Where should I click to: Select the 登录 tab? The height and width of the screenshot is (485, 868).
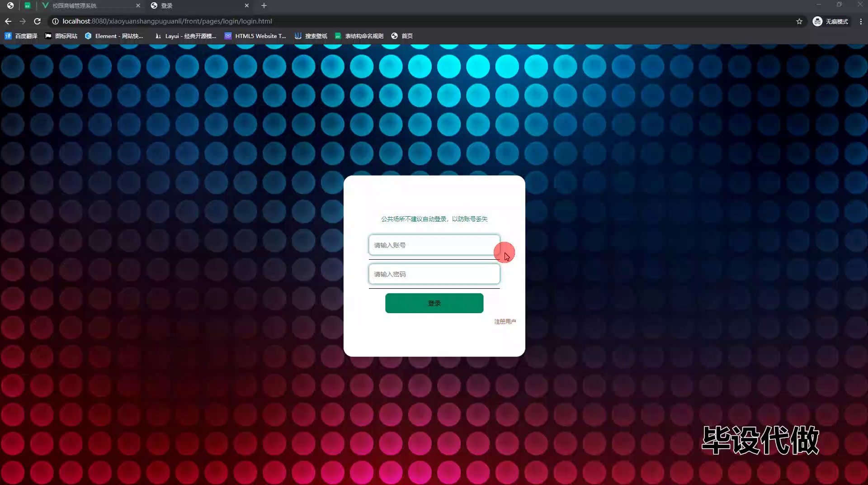click(x=200, y=5)
